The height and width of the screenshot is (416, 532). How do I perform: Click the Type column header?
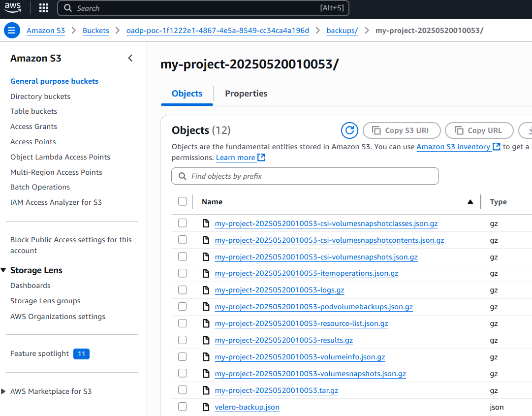(x=499, y=202)
